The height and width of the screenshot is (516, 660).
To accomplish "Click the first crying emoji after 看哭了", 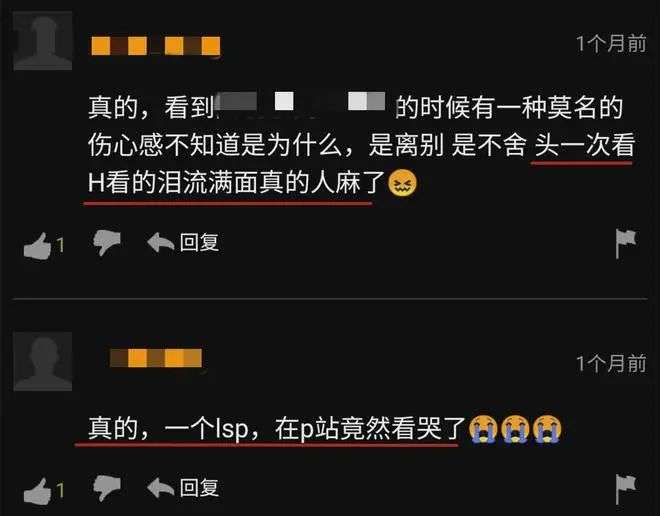I will pyautogui.click(x=483, y=429).
